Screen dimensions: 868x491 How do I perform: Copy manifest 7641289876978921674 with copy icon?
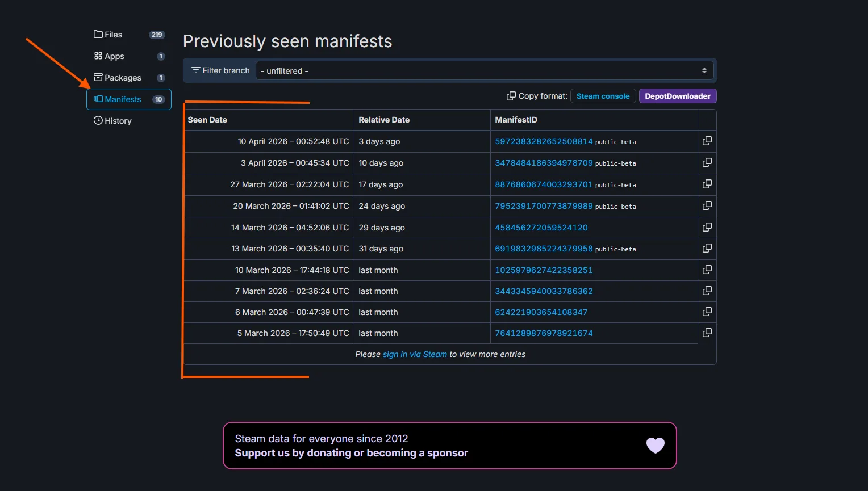pos(707,333)
